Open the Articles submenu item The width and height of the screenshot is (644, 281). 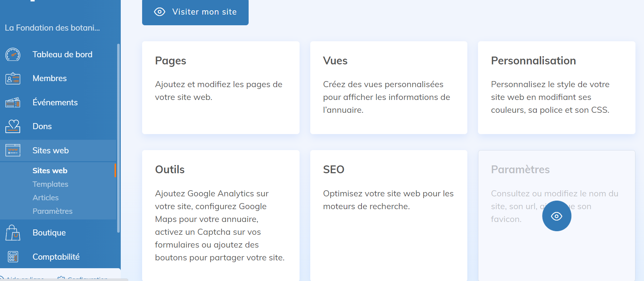pos(46,198)
